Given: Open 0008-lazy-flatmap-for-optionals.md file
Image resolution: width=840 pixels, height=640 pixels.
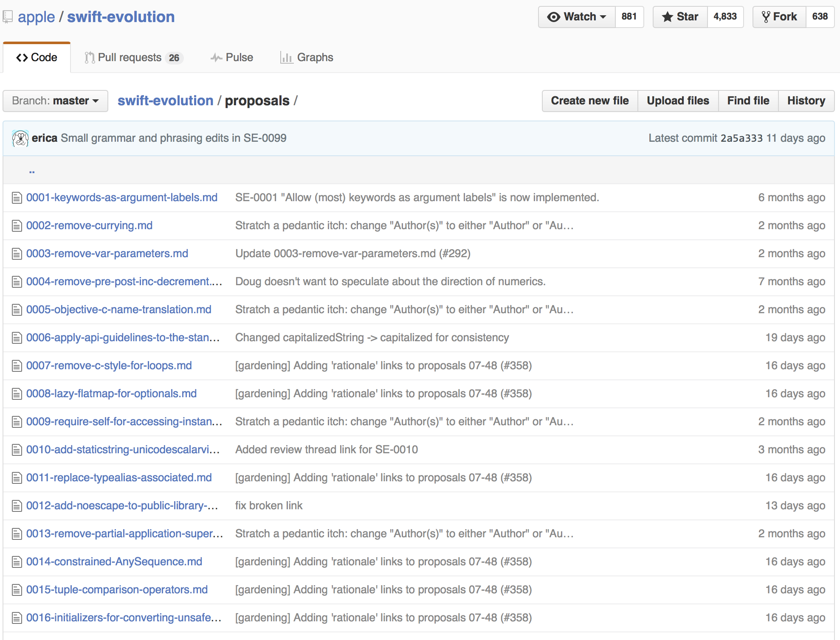Looking at the screenshot, I should (112, 394).
